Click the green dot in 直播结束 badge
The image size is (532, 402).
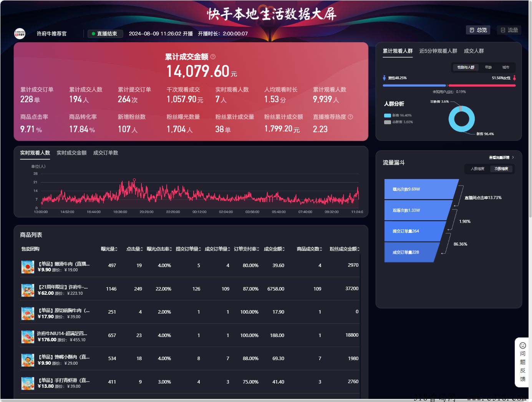click(x=93, y=34)
